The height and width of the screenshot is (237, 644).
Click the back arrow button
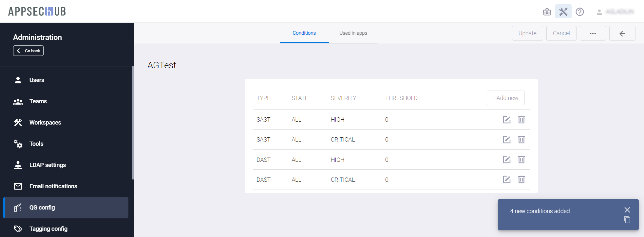tap(622, 33)
